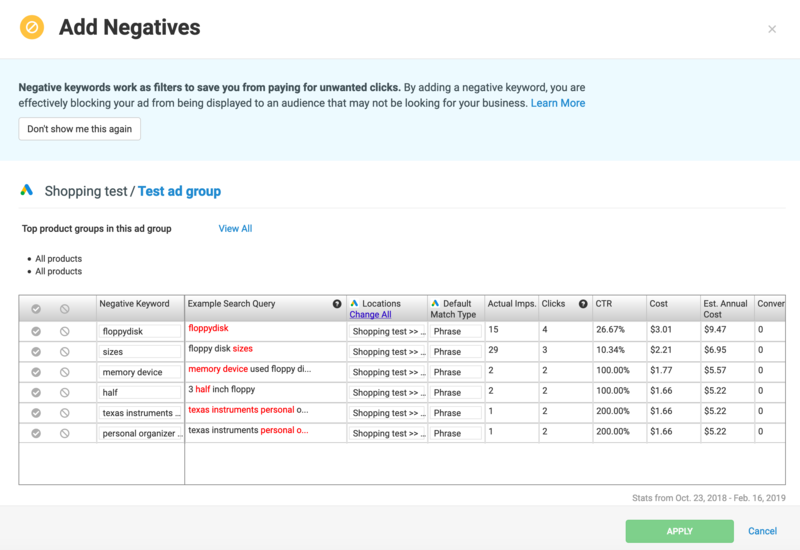Click View All product groups link
Screen dimensions: 800x550
click(235, 229)
